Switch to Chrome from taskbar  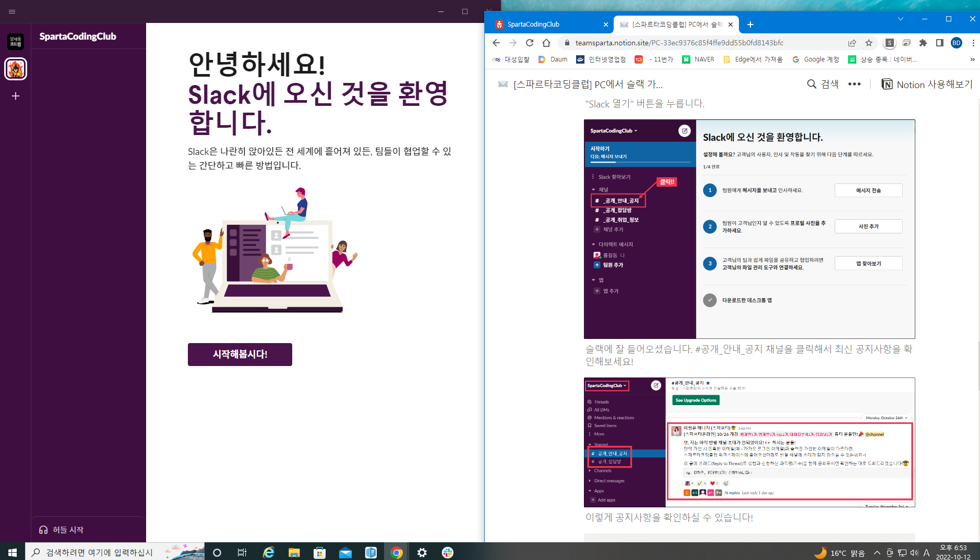pos(397,552)
